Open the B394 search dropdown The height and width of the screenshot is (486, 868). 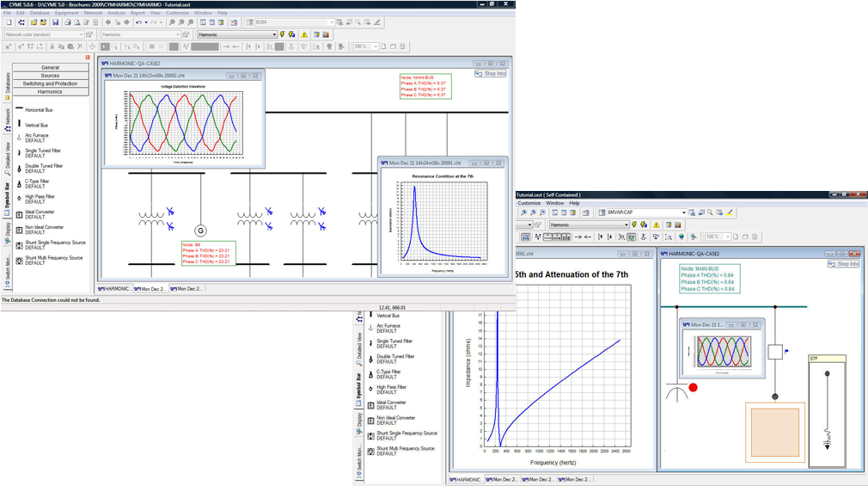[x=332, y=22]
